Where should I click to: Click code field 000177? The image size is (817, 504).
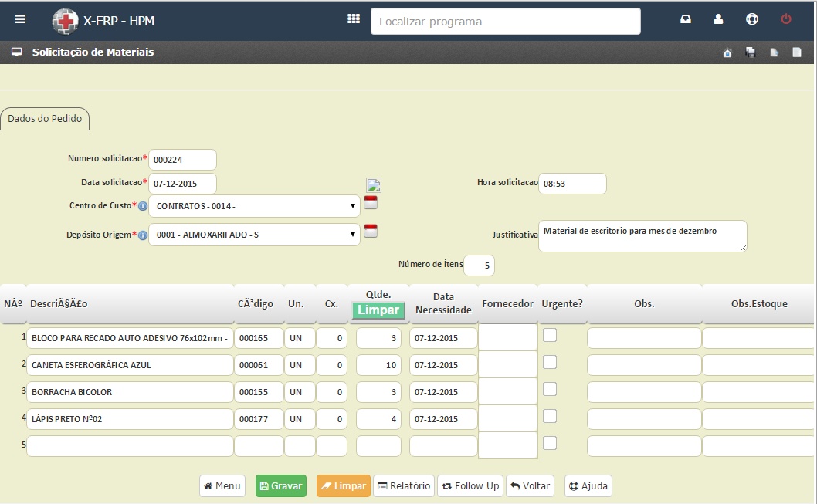[259, 419]
